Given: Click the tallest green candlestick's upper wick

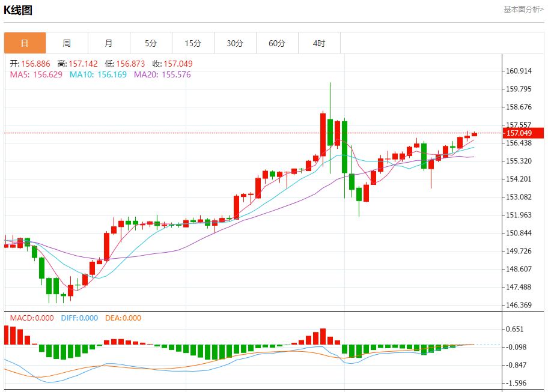Looking at the screenshot, I should coord(330,101).
